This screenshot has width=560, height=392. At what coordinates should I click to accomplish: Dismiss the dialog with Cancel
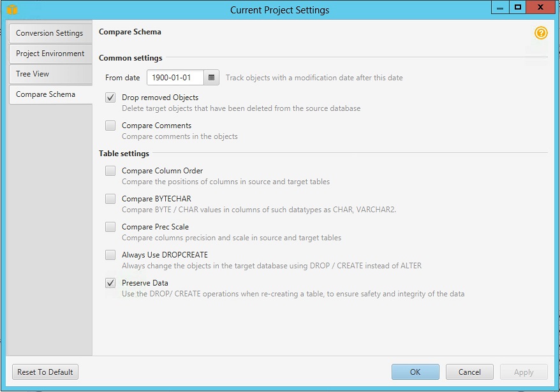pos(469,372)
